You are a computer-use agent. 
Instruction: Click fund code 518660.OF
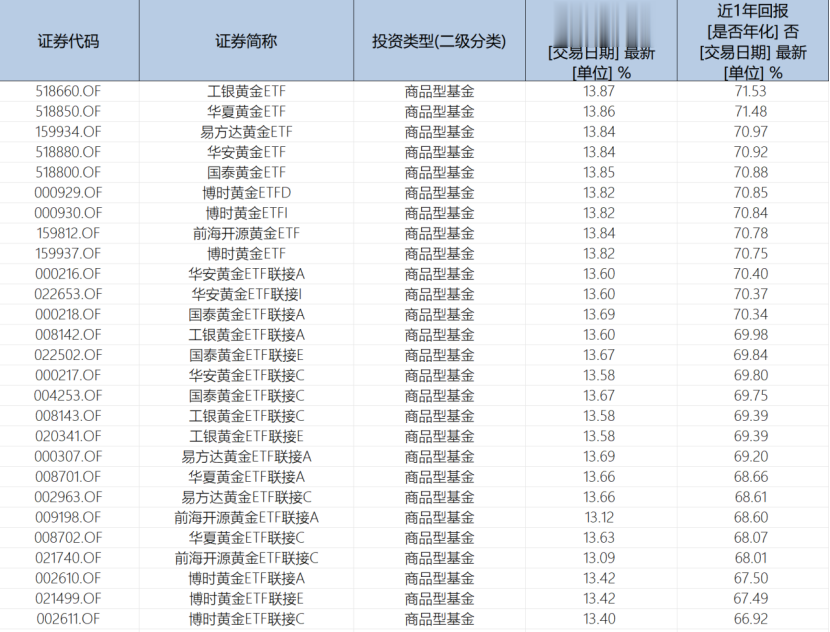[x=68, y=92]
